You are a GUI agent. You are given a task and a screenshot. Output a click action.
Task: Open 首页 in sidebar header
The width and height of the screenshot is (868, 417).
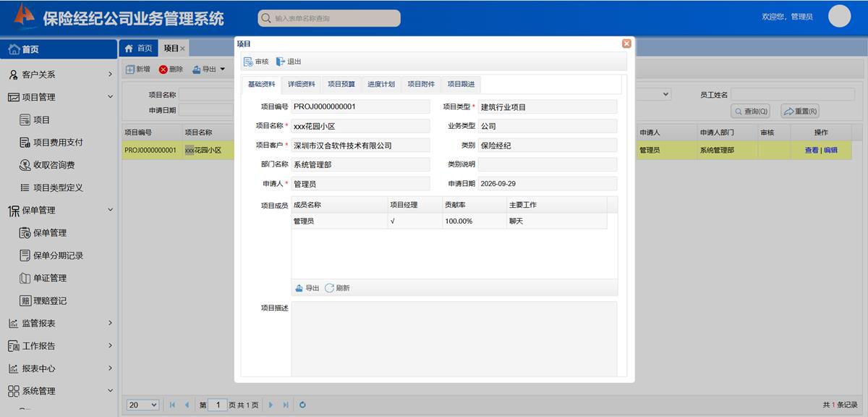pyautogui.click(x=59, y=49)
